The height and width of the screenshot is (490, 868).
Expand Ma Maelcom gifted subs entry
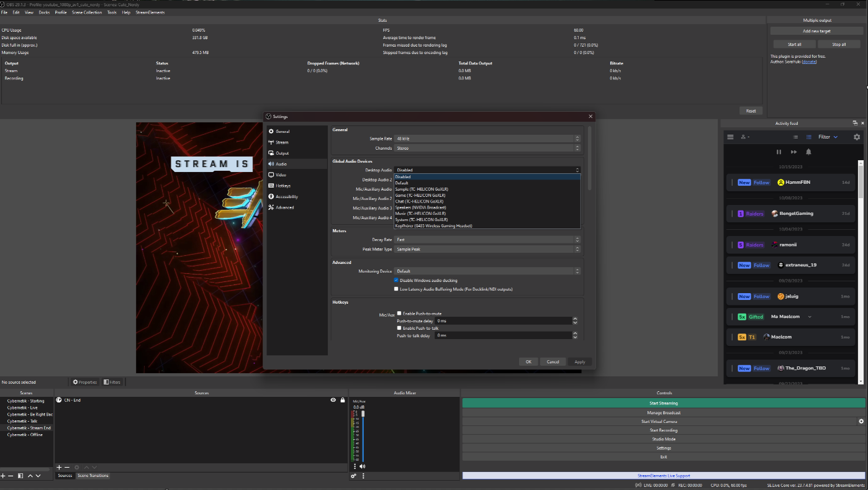809,317
